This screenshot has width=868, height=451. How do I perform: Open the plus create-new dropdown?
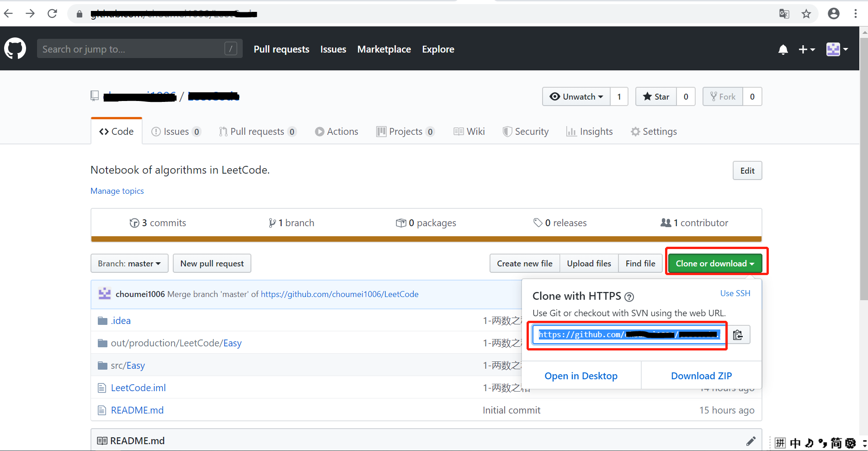click(807, 49)
